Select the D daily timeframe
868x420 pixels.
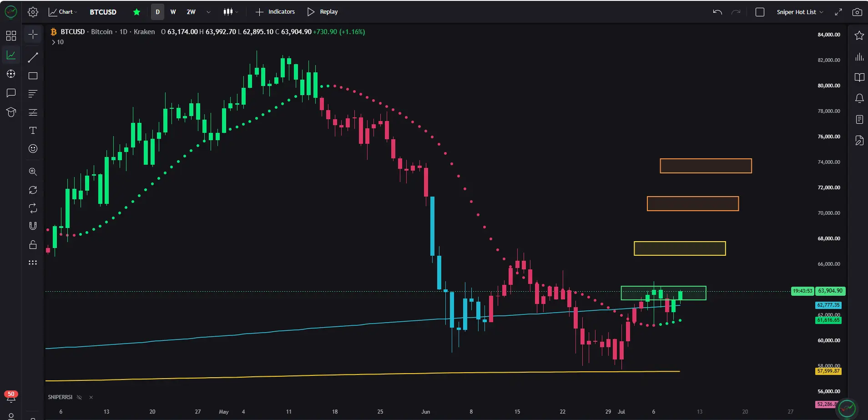click(x=157, y=12)
